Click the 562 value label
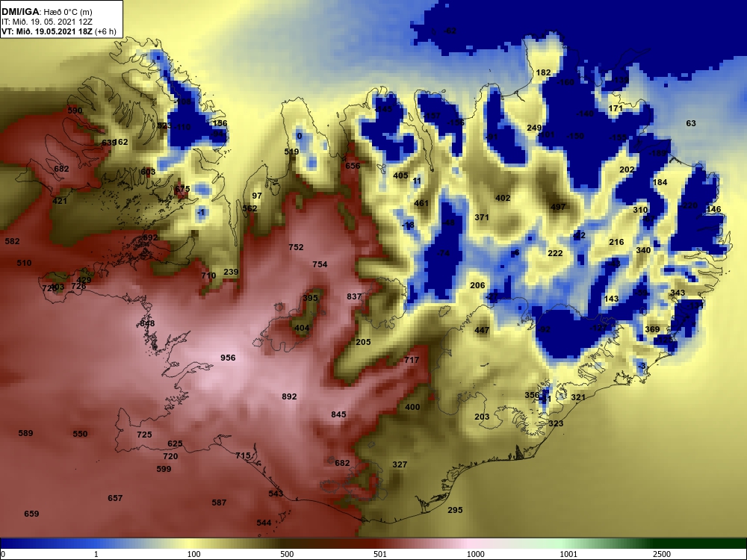Image resolution: width=747 pixels, height=560 pixels. (249, 208)
